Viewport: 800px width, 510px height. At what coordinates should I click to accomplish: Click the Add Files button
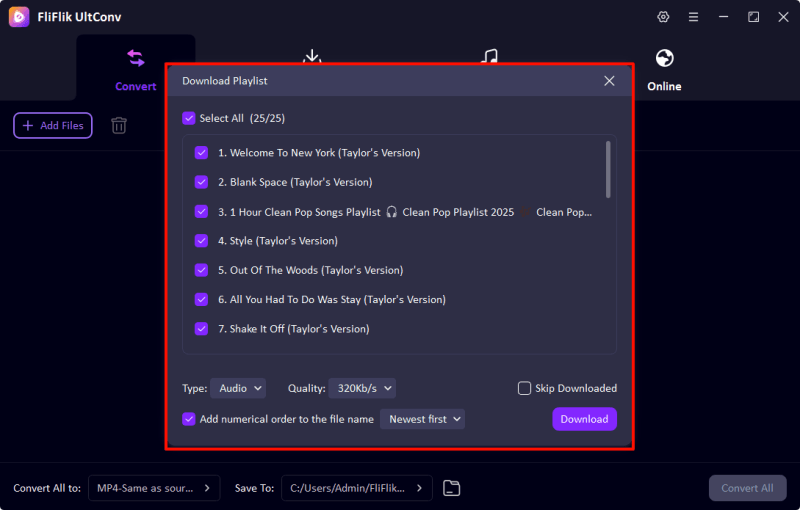[53, 125]
